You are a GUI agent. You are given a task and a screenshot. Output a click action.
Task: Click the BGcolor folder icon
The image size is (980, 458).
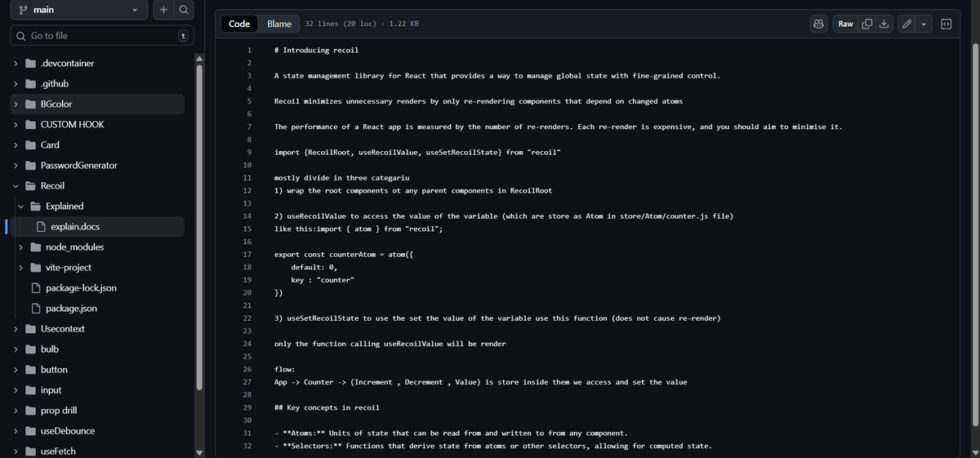coord(31,104)
